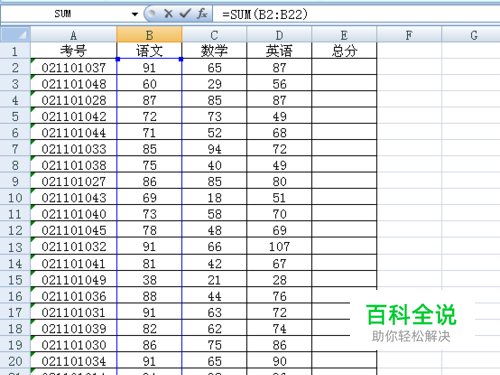Click 英语 score 28 in row 15

(279, 280)
